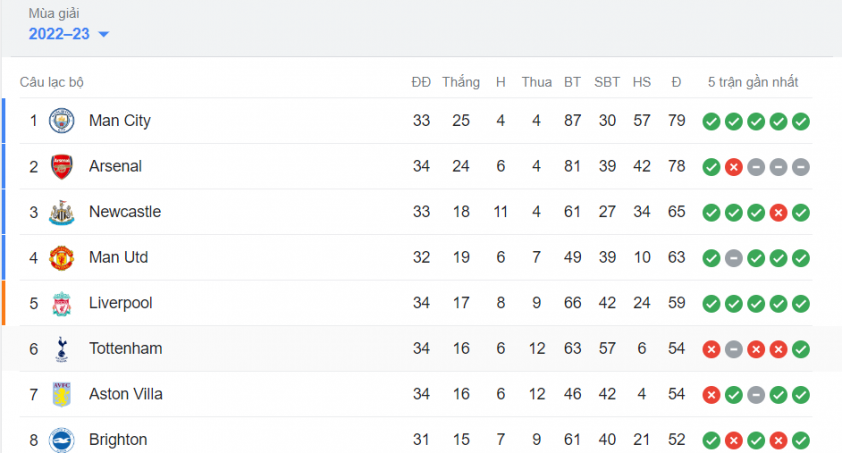Click the blue arrow beside 2022–23

pos(104,34)
